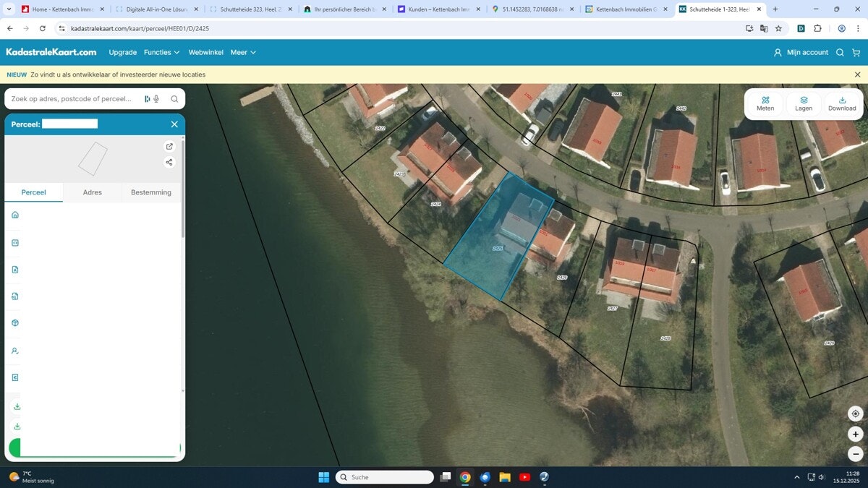Open the Lagen map layers panel

click(x=804, y=103)
